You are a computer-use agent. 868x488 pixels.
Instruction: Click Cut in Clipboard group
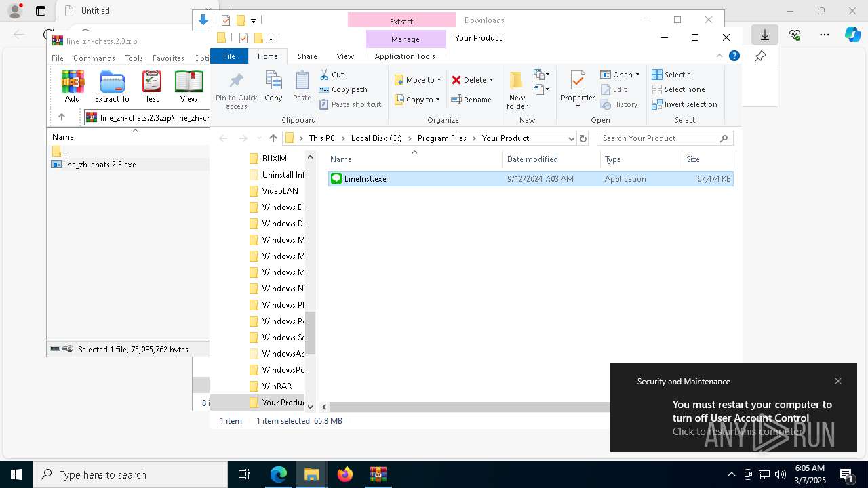click(332, 75)
